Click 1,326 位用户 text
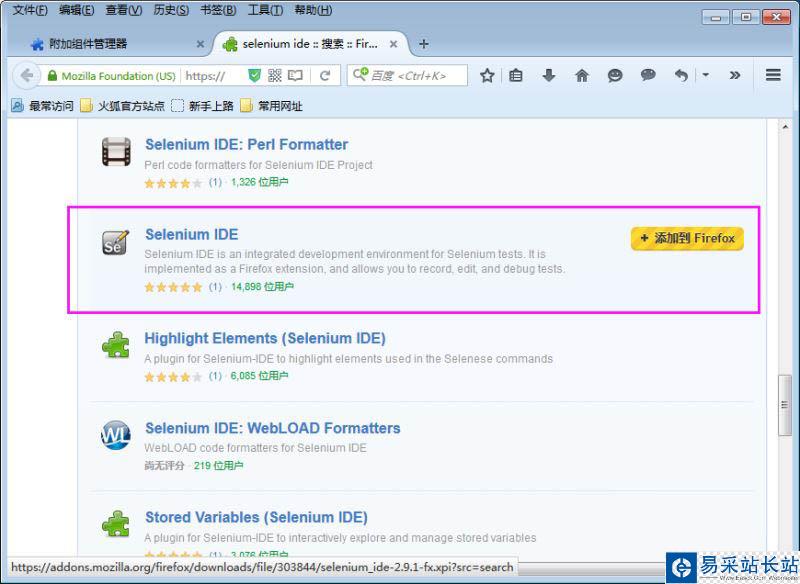Viewport: 800px width, 584px height. pos(260,182)
